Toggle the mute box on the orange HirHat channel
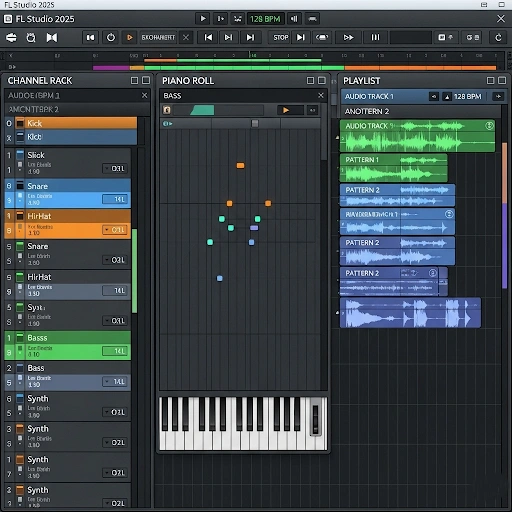Screen dimensions: 512x512 tap(20, 216)
